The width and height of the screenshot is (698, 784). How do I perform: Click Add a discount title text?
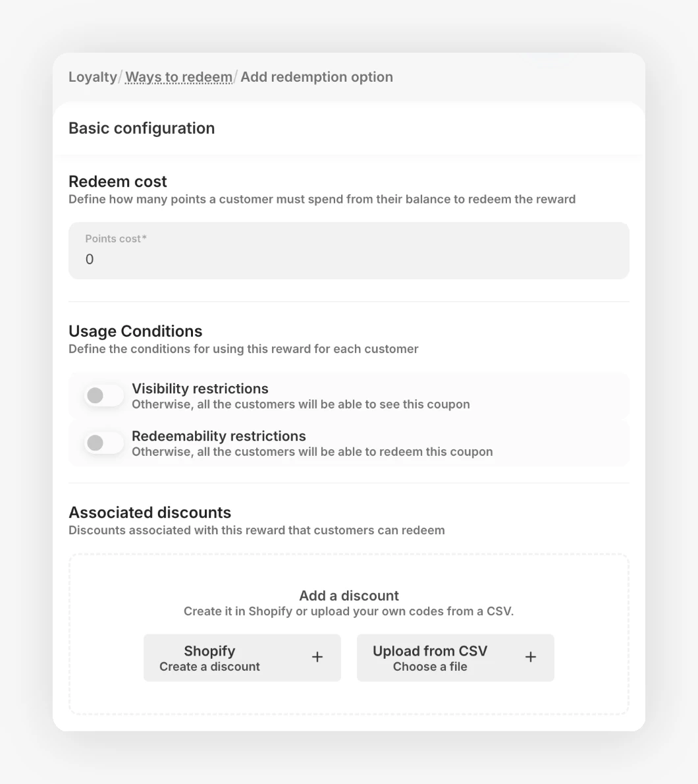[x=349, y=596]
